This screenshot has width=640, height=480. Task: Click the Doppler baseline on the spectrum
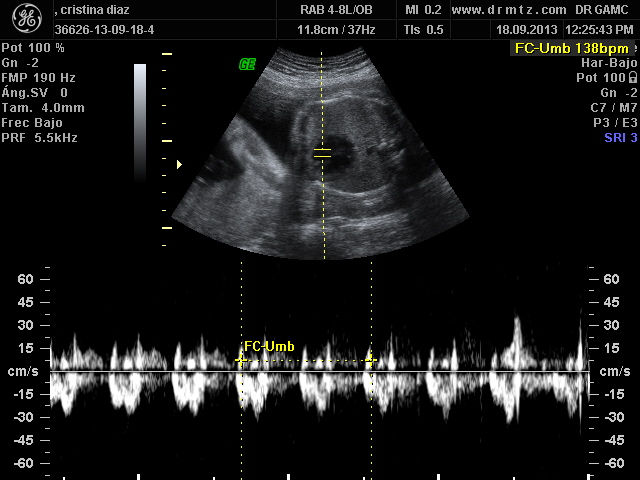[x=320, y=371]
